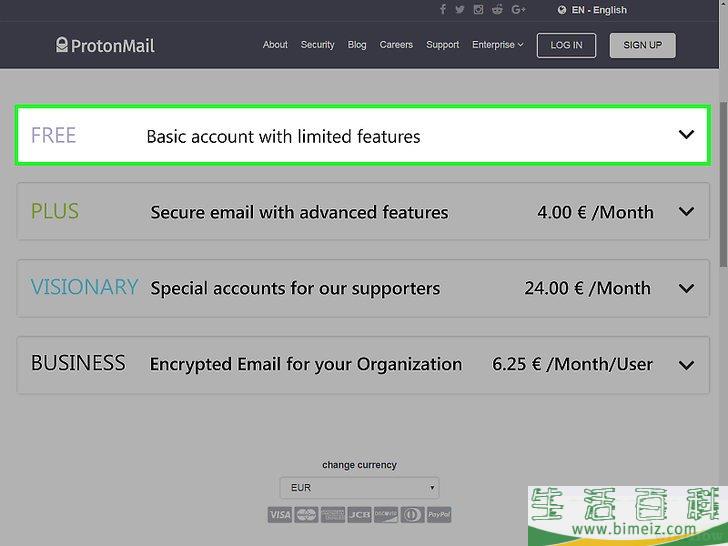Select the FREE plan title
The width and height of the screenshot is (728, 546).
[53, 136]
